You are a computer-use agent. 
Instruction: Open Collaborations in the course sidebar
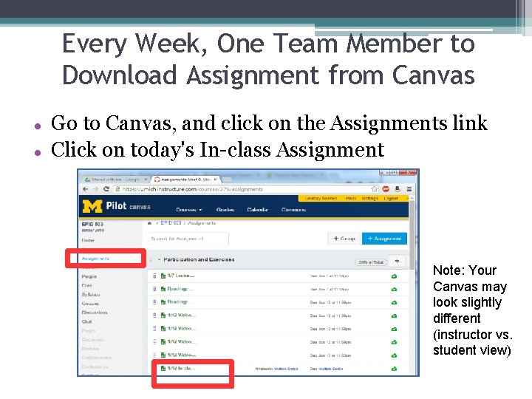96,358
